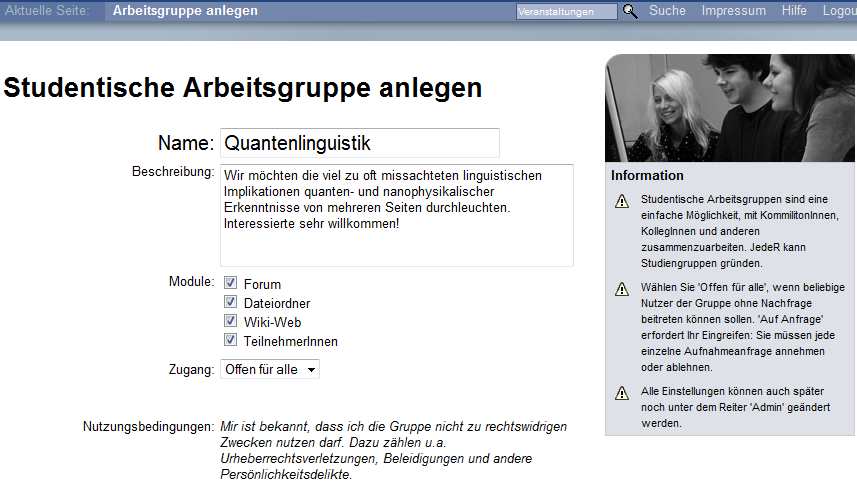Click the 'Name:' label
Screen dimensions: 857x487
click(186, 143)
